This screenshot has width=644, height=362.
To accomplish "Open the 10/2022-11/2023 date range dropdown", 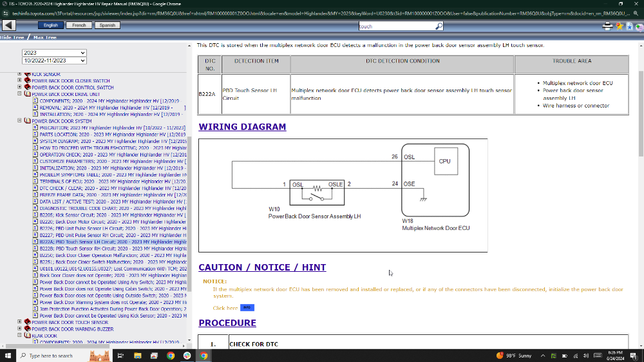I will click(x=53, y=61).
